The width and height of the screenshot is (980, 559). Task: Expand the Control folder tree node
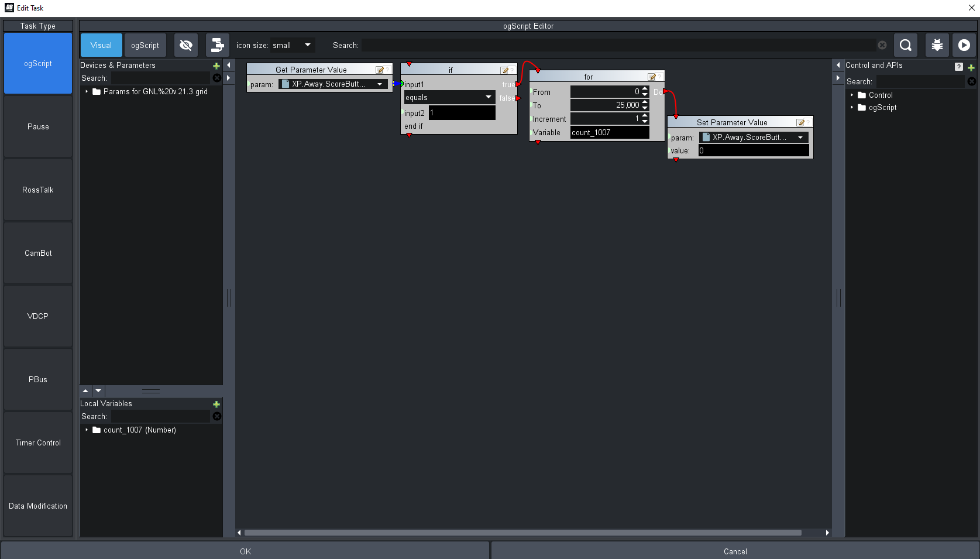coord(852,95)
